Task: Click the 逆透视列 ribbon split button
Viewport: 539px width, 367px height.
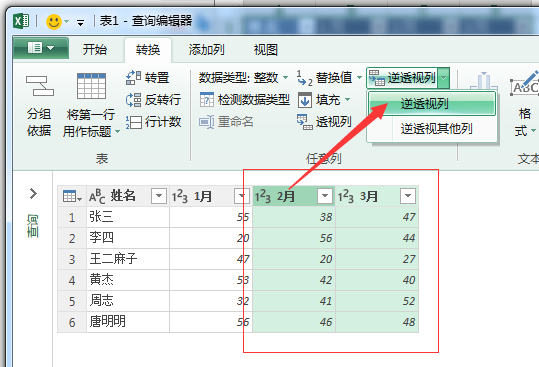Action: click(403, 78)
